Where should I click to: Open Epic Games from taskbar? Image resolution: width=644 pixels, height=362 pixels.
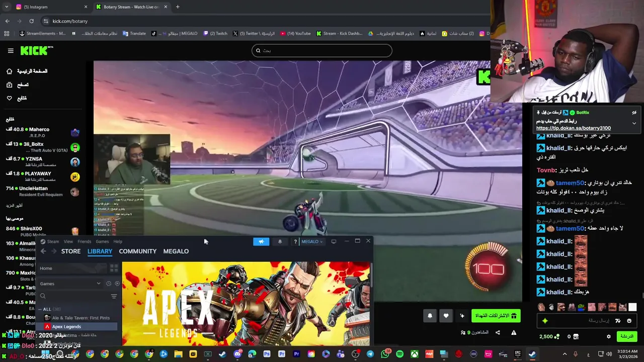click(517, 354)
